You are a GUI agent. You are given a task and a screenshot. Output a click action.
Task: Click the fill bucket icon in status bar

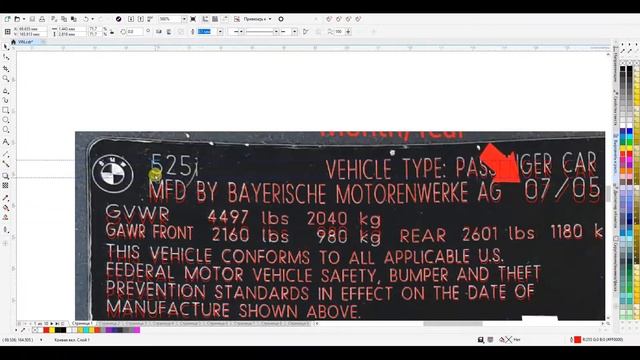click(502, 340)
